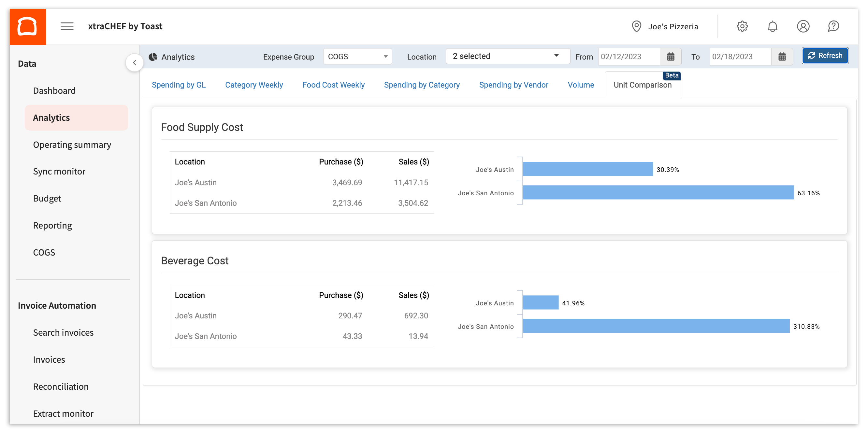868x433 pixels.
Task: Check notifications via the bell icon
Action: click(772, 26)
